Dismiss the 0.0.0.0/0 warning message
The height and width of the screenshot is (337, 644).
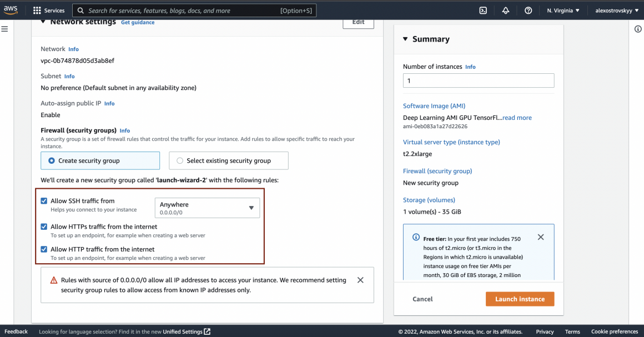click(360, 280)
